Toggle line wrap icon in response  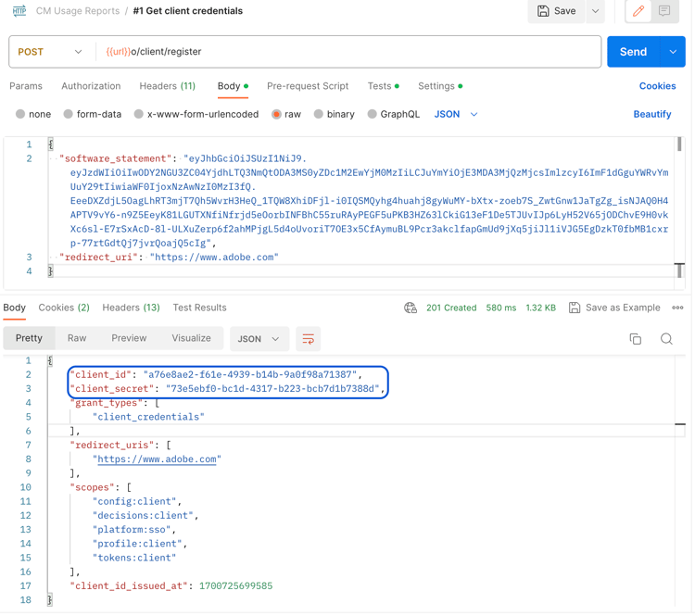coord(309,339)
